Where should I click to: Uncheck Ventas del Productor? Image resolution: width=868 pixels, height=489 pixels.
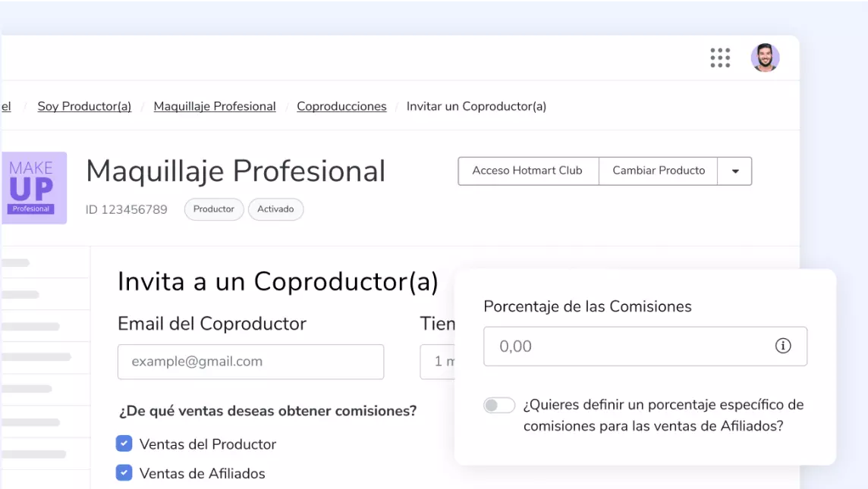click(124, 443)
